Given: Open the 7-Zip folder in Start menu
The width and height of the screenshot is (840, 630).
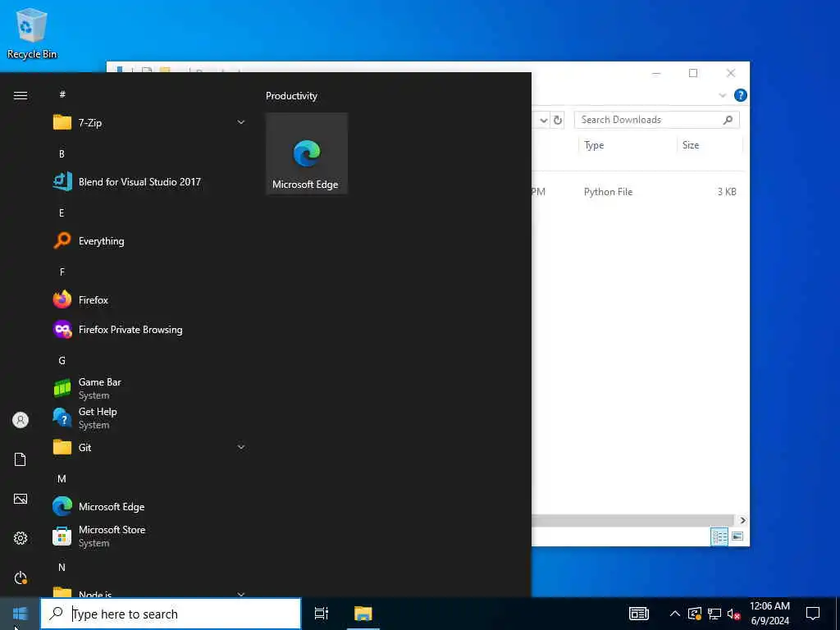Looking at the screenshot, I should click(x=149, y=123).
